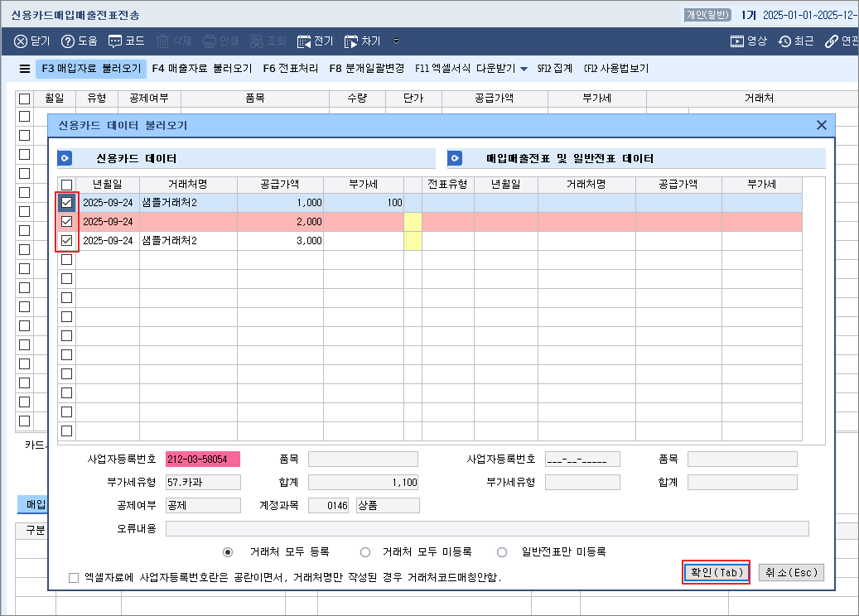Click the 최근 recent items icon

pyautogui.click(x=796, y=41)
